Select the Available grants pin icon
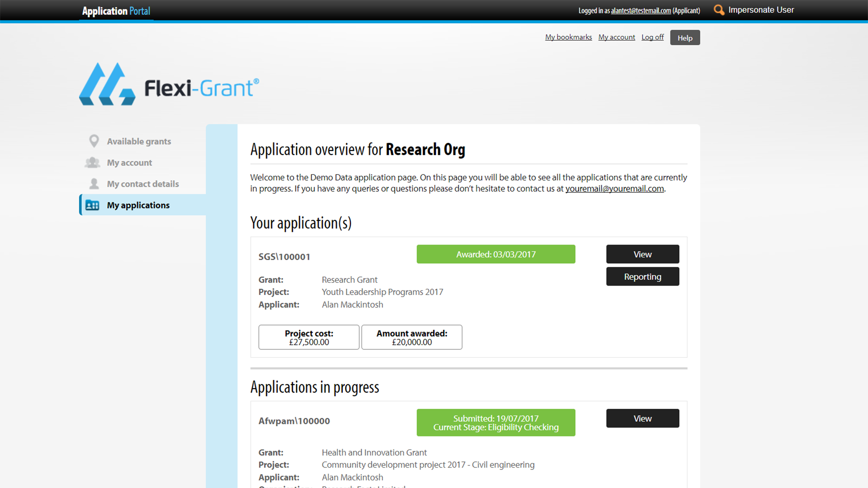 click(94, 141)
